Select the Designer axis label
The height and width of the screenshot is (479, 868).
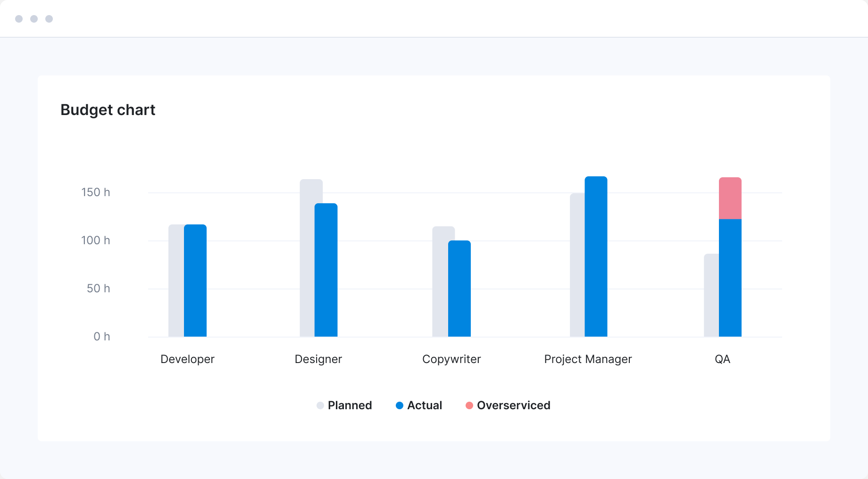(318, 359)
